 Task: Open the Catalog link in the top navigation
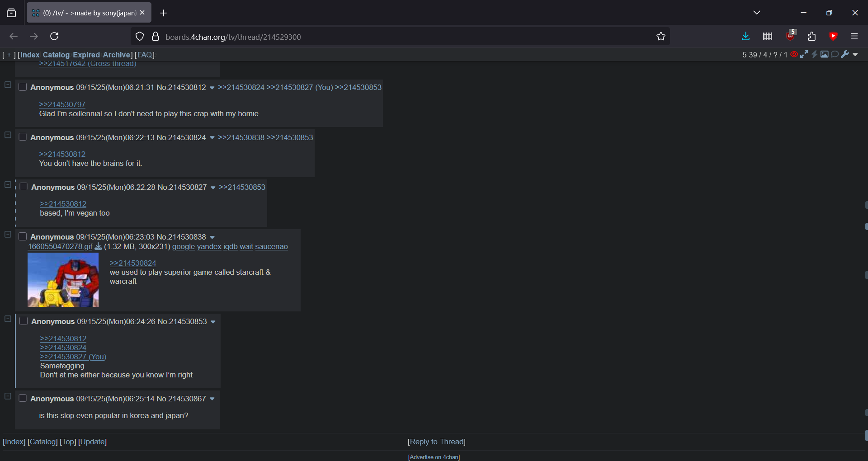(x=56, y=55)
